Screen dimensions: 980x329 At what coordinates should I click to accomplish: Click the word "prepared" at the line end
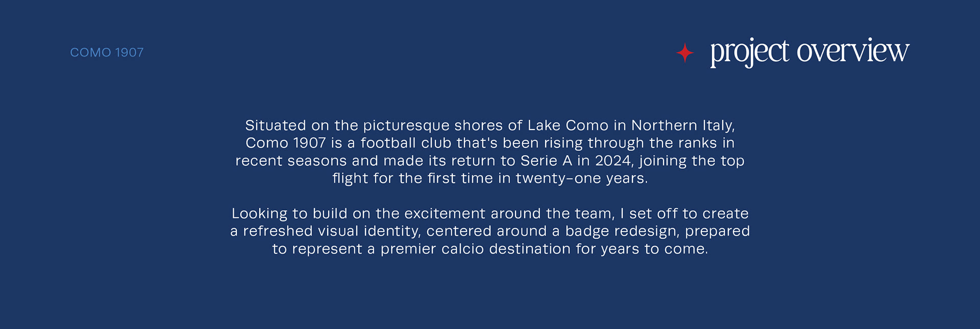coord(717,231)
